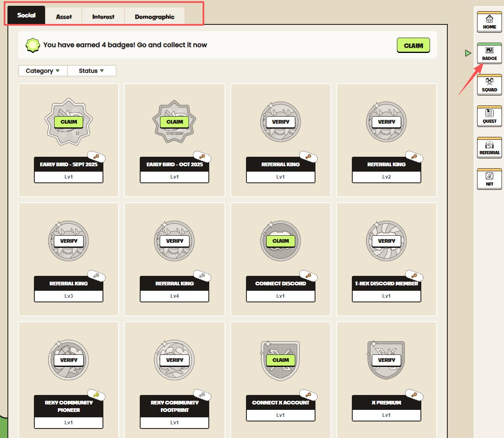Click the Rexy Community Pioneer badge card title

[69, 406]
